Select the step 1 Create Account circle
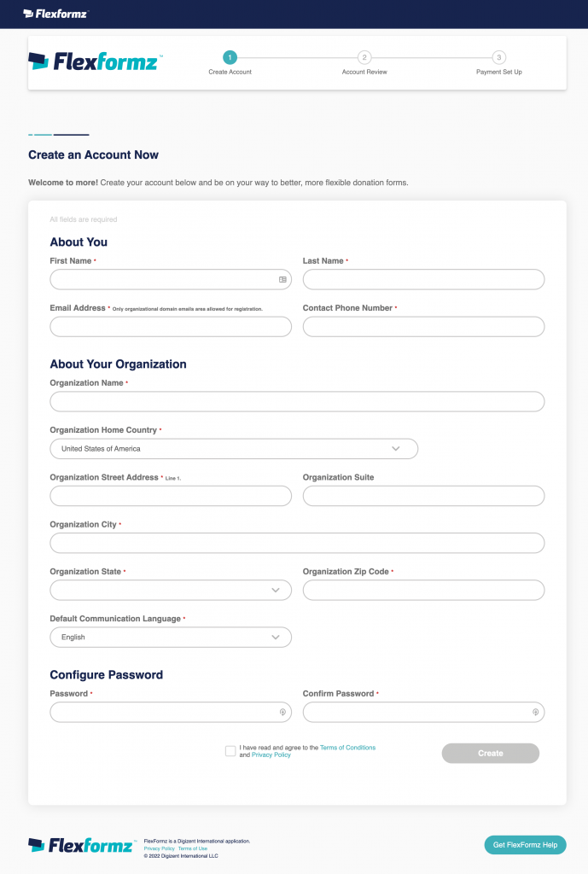Image resolution: width=588 pixels, height=874 pixels. tap(229, 58)
